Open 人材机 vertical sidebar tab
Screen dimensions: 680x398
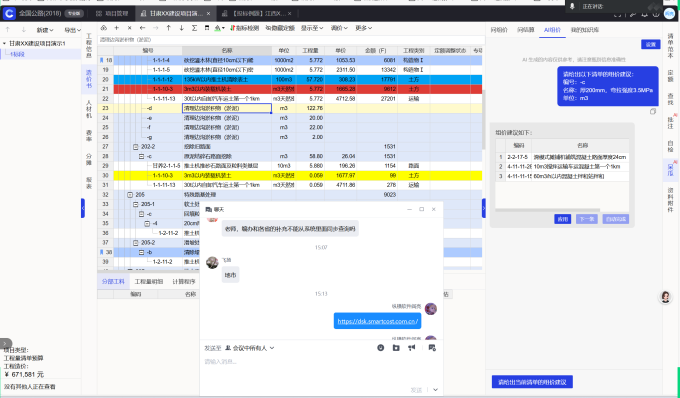click(x=88, y=109)
